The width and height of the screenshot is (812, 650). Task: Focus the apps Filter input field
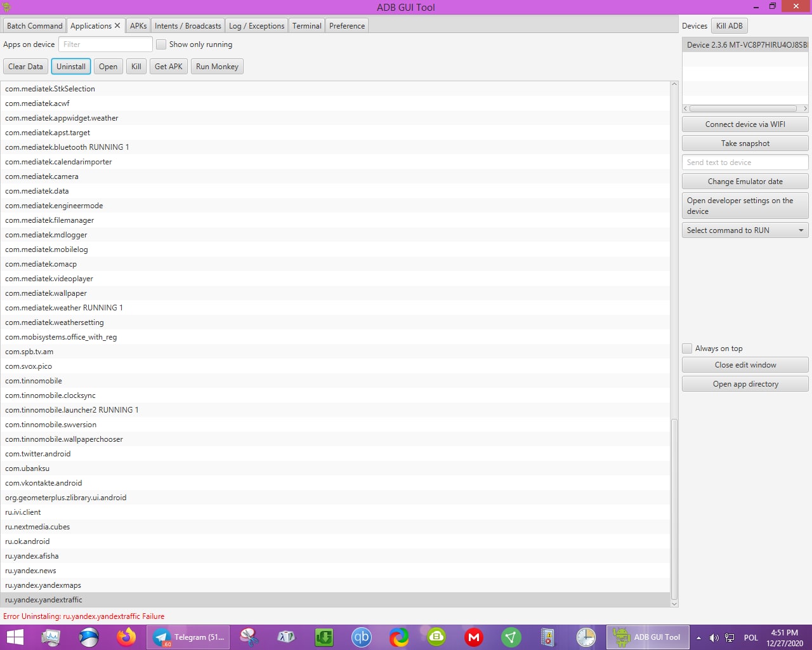(x=105, y=44)
